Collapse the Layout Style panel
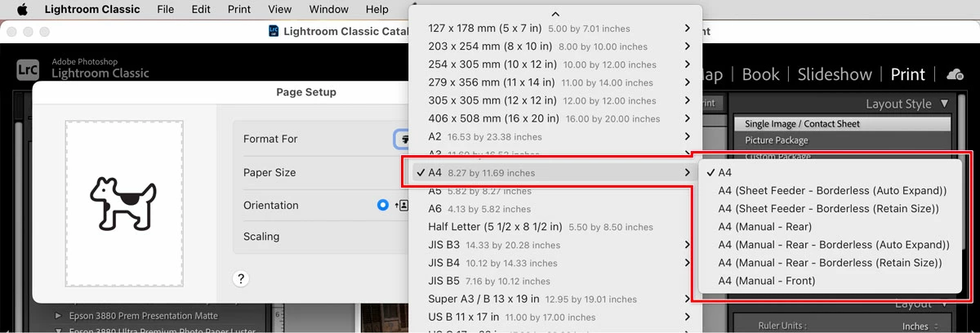Screen dimensions: 980x333 pyautogui.click(x=945, y=104)
